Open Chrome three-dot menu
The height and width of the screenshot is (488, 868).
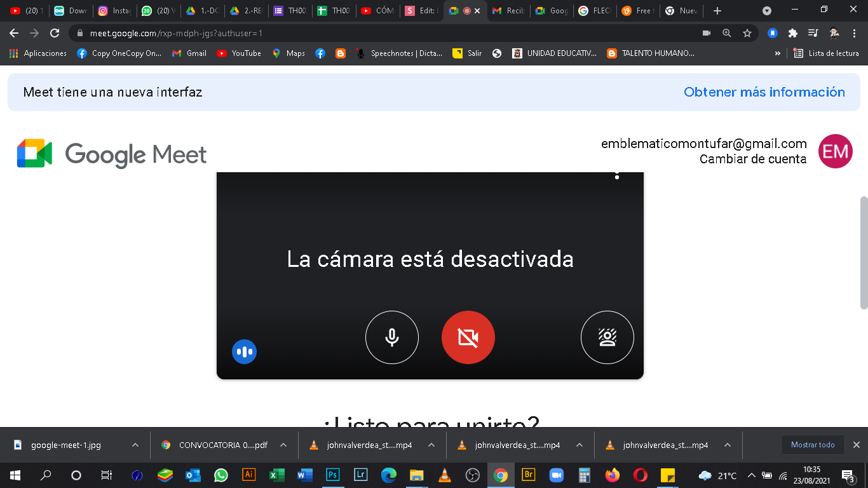click(855, 33)
